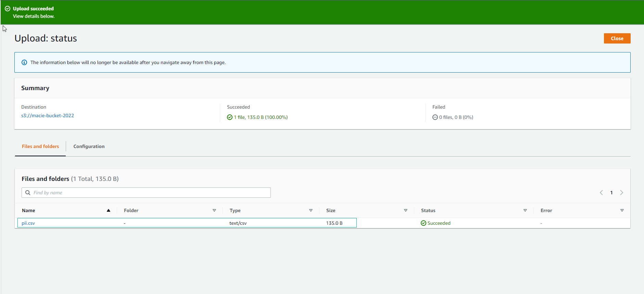Open the s3://macie-bucket-2022 destination link

48,115
